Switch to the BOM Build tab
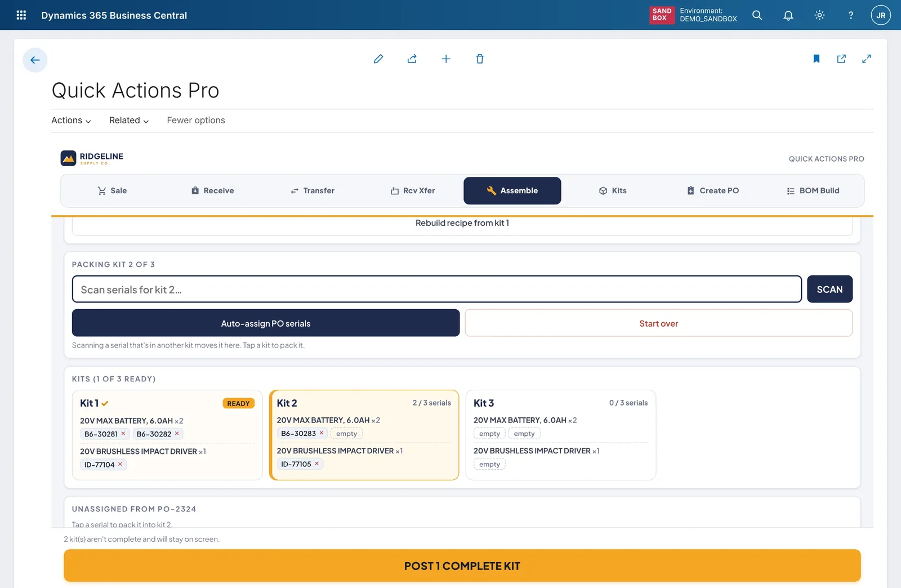The height and width of the screenshot is (588, 901). pos(813,191)
